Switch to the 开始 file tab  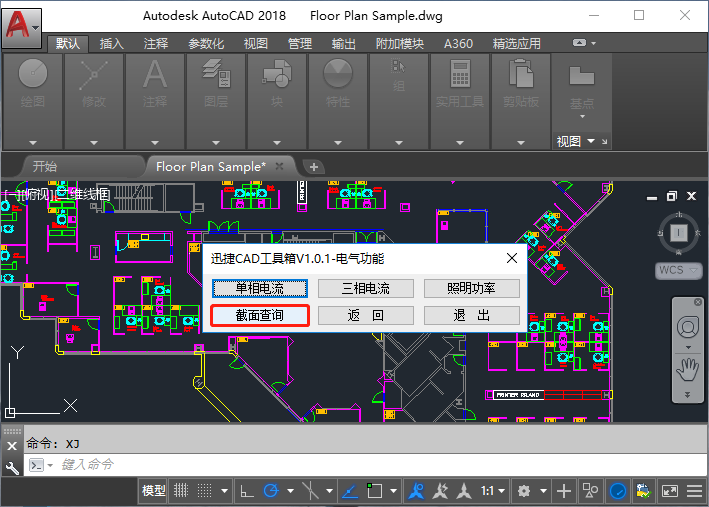point(45,166)
